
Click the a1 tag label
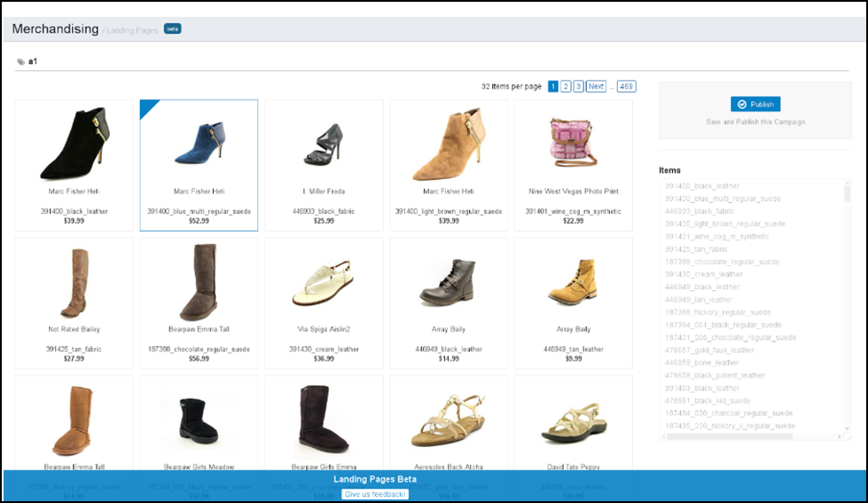(x=33, y=61)
